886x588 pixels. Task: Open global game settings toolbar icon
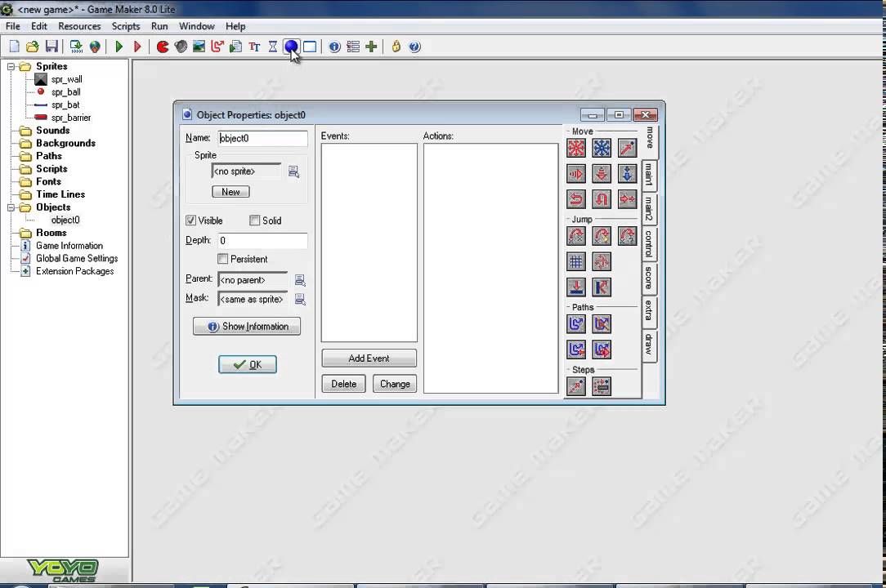pos(353,47)
